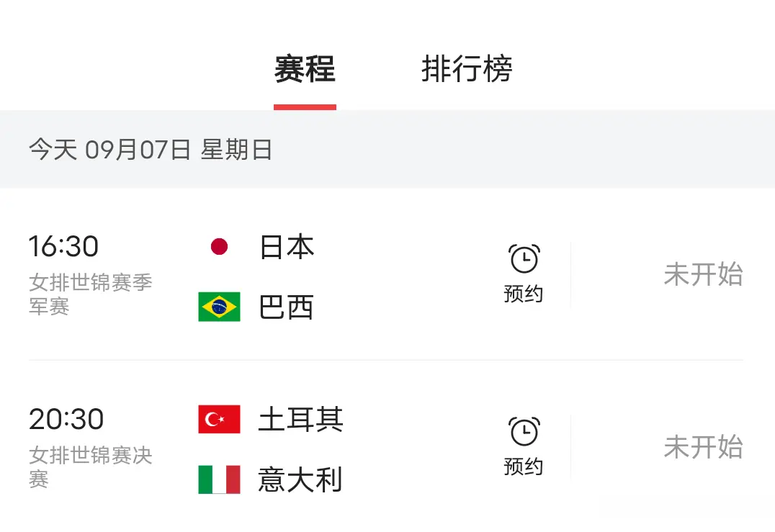The width and height of the screenshot is (775, 532).
Task: Select the Japan flag icon
Action: 218,246
